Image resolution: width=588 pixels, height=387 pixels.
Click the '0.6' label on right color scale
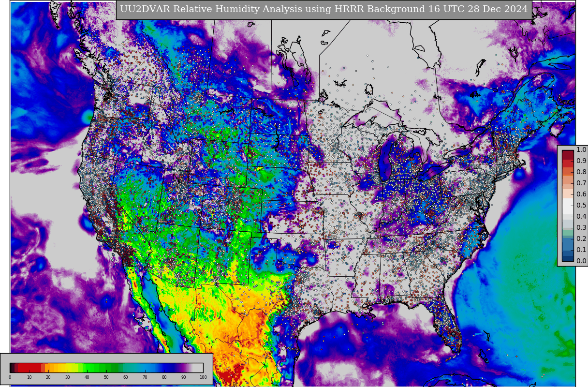[x=581, y=194]
